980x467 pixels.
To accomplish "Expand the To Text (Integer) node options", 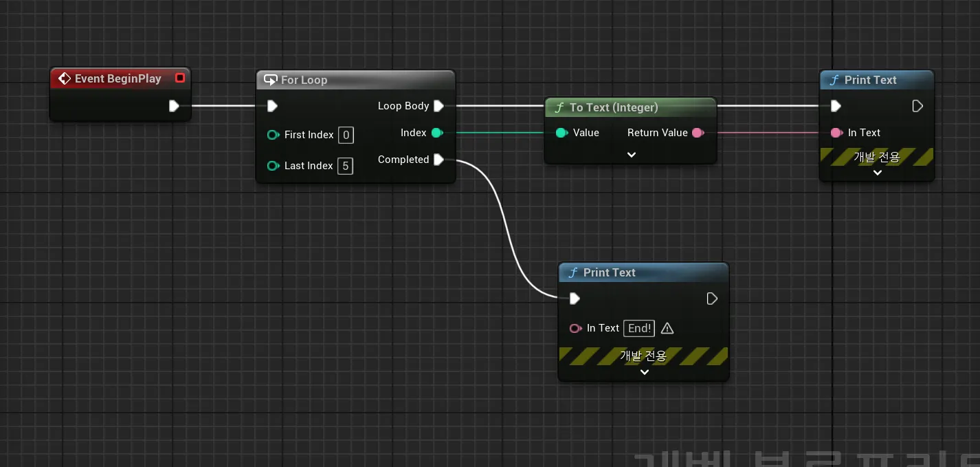I will pos(631,155).
